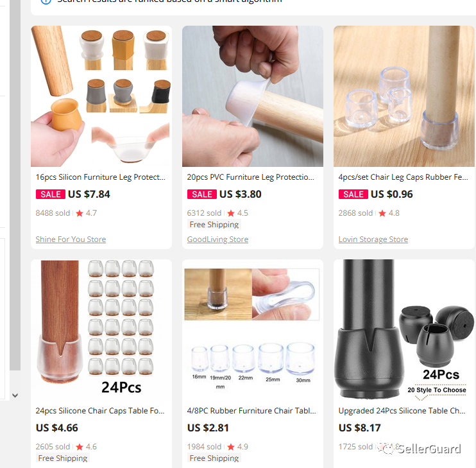Viewport: 476px width, 468px height.
Task: Click the down chevron arrow in the left sidebar
Action: click(15, 395)
